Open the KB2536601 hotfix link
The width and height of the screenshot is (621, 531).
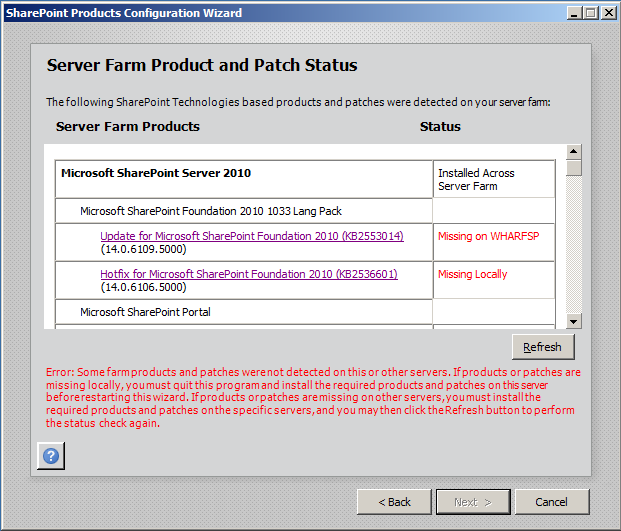[248, 274]
